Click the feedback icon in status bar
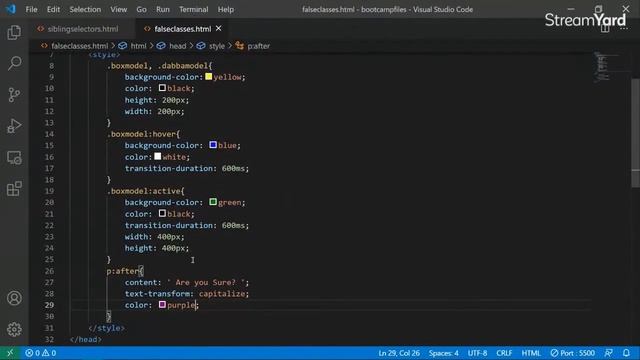640x360 pixels. 609,353
